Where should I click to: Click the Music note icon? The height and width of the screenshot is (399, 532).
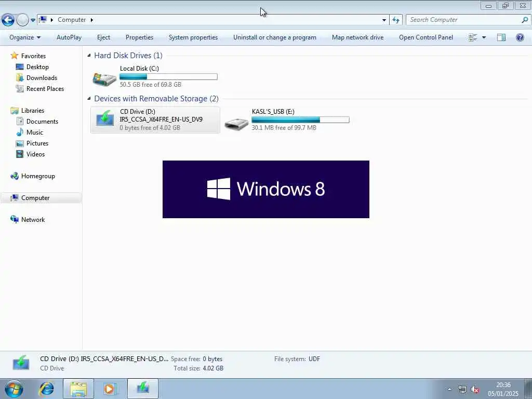(20, 132)
